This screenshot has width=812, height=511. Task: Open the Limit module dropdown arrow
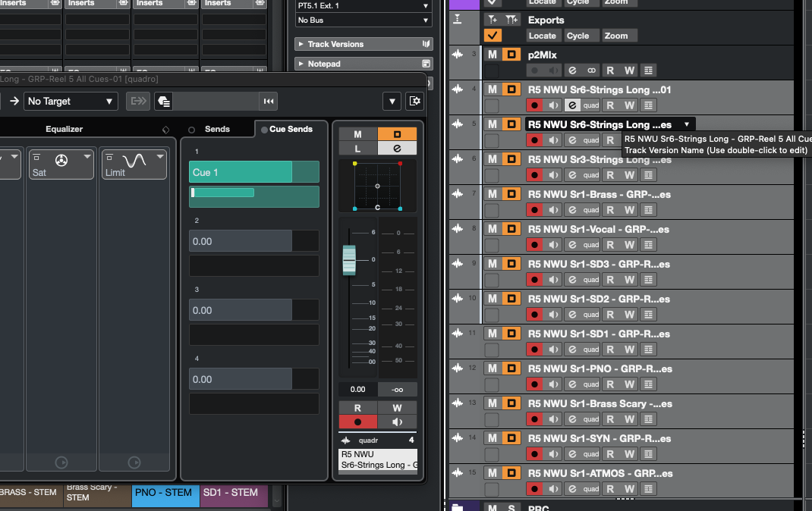pos(160,156)
